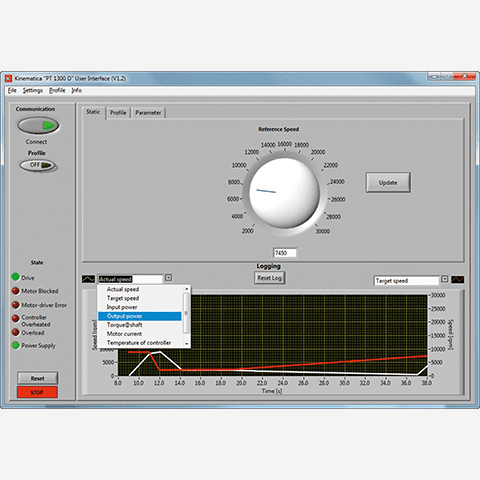Click the 7450 speed value field
The image size is (480, 480).
point(285,253)
